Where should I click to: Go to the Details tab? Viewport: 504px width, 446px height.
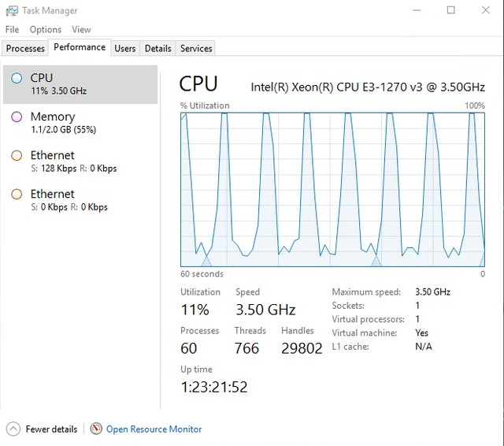pos(157,49)
